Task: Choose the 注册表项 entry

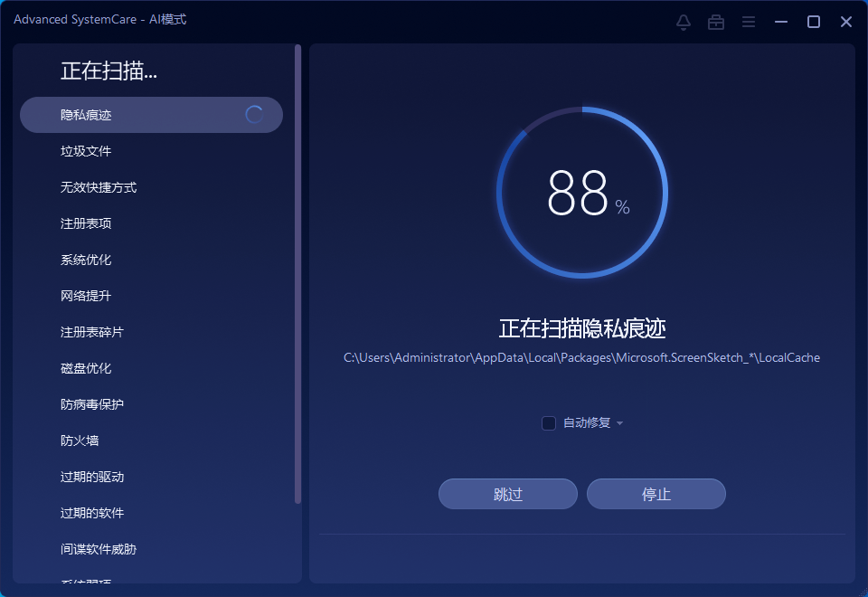Action: (87, 223)
